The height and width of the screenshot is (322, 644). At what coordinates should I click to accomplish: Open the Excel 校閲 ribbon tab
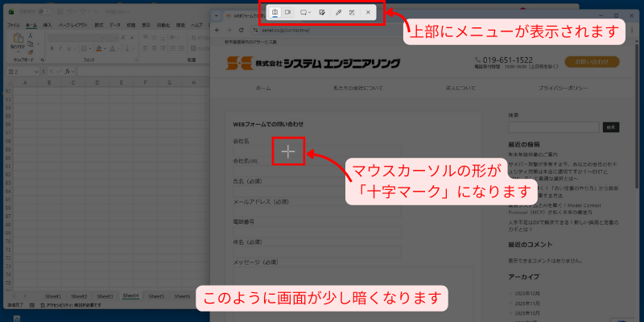click(x=131, y=25)
